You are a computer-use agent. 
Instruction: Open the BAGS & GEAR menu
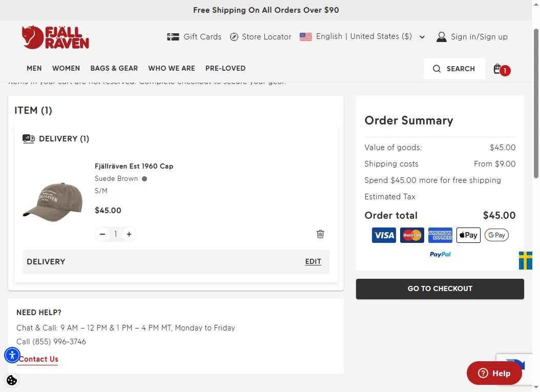pos(114,68)
